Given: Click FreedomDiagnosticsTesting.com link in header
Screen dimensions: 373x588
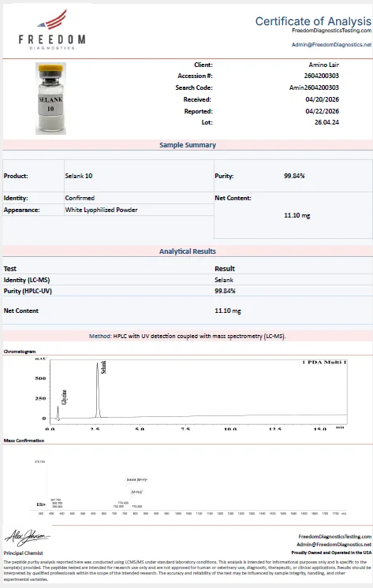Looking at the screenshot, I should click(331, 31).
